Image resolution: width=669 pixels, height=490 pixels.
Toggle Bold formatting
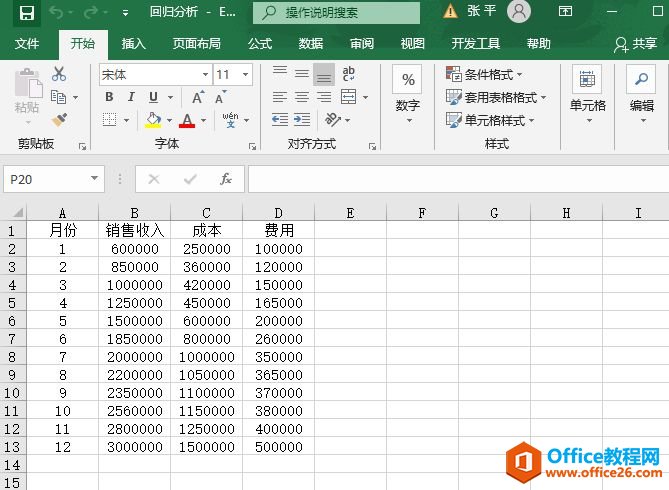(110, 97)
